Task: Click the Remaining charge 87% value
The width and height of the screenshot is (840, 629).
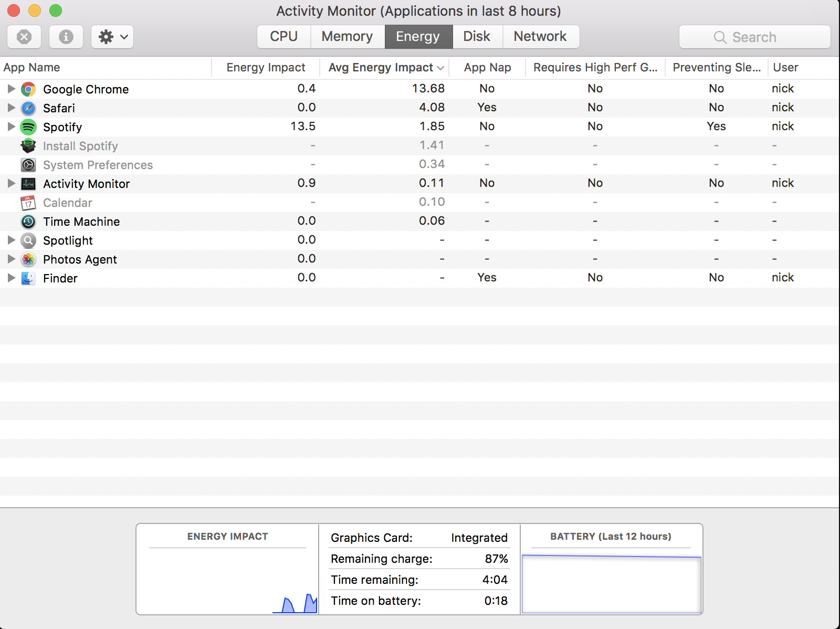Action: click(496, 559)
